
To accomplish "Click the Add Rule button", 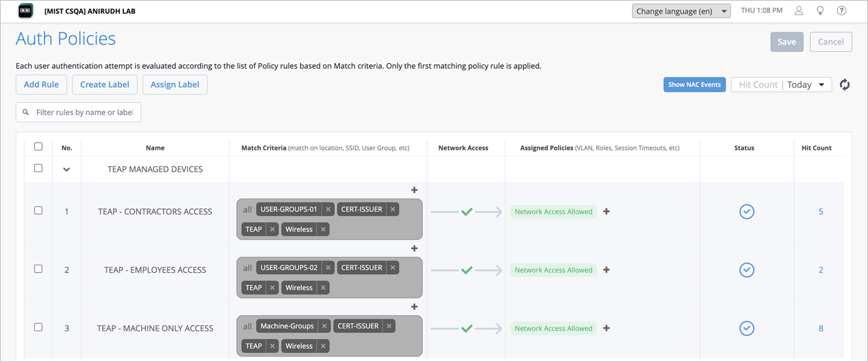I will click(41, 85).
